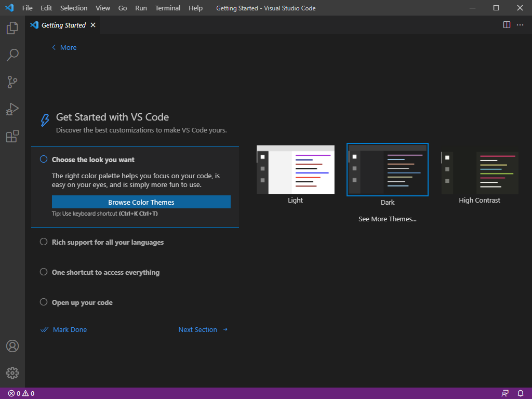Open the Run menu
This screenshot has width=532, height=399.
141,8
